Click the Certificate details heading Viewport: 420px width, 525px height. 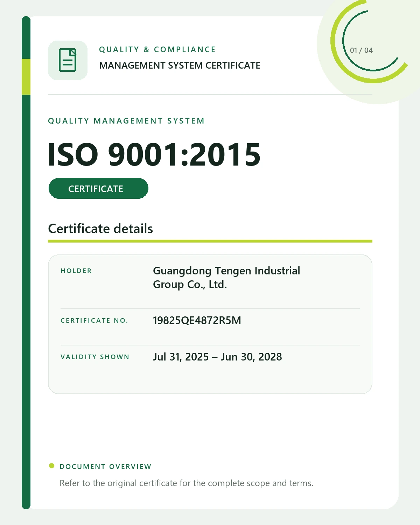point(100,229)
